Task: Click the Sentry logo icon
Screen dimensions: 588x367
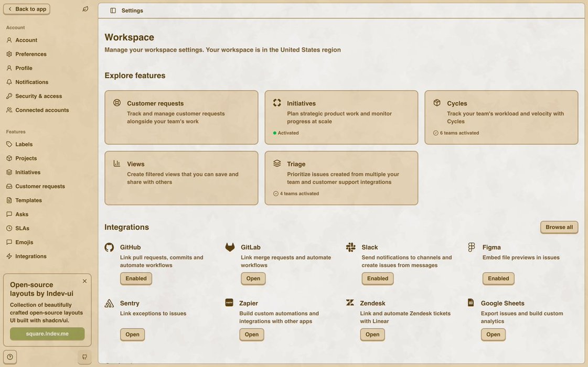Action: (109, 303)
